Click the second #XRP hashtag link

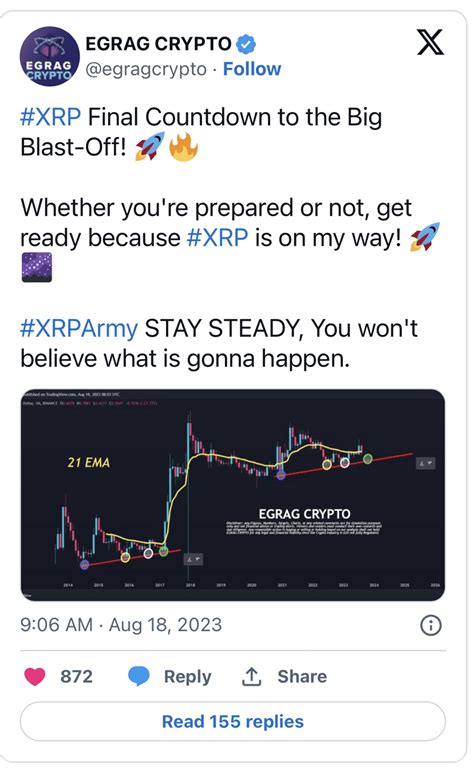[217, 238]
